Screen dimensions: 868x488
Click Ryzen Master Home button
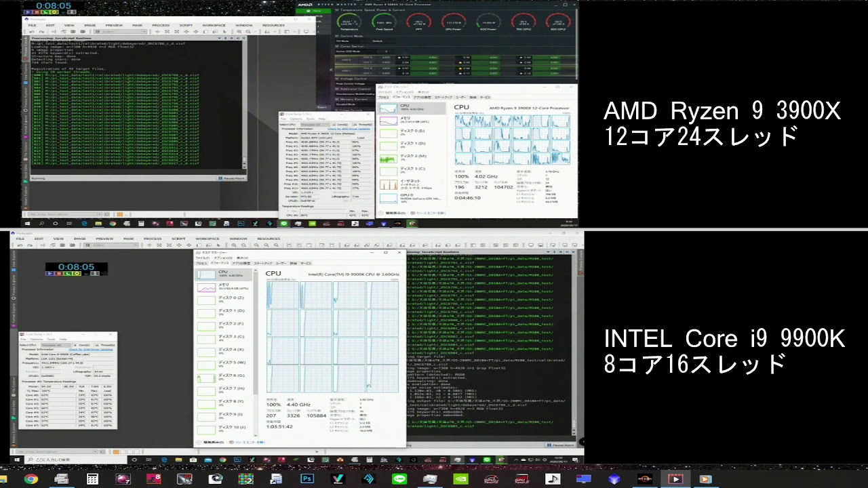pos(313,11)
